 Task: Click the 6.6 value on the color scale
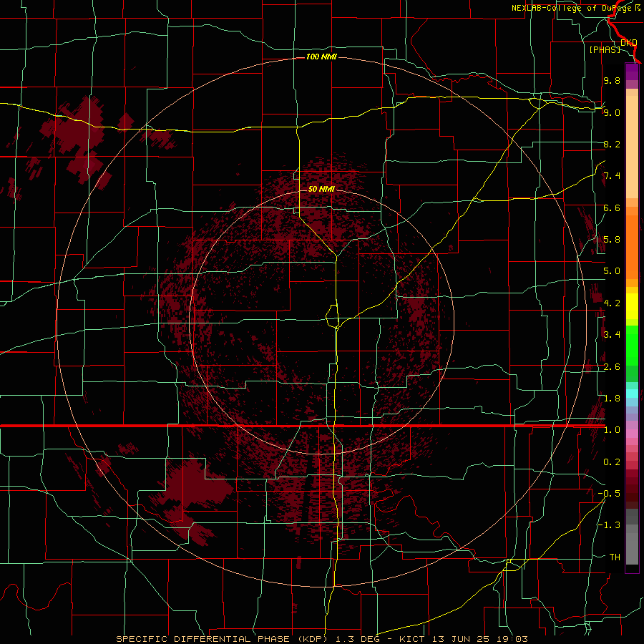pyautogui.click(x=612, y=208)
